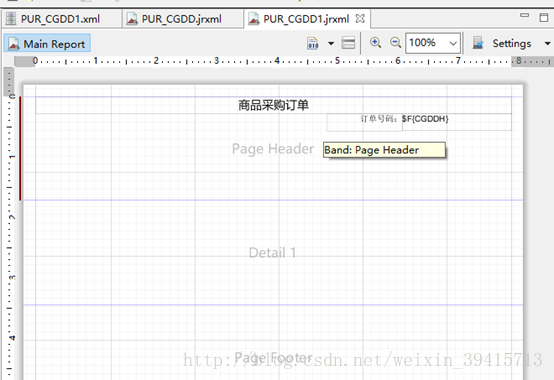The width and height of the screenshot is (554, 380).
Task: Switch to the PUR_CGDD1.xml tab
Action: pyautogui.click(x=61, y=19)
